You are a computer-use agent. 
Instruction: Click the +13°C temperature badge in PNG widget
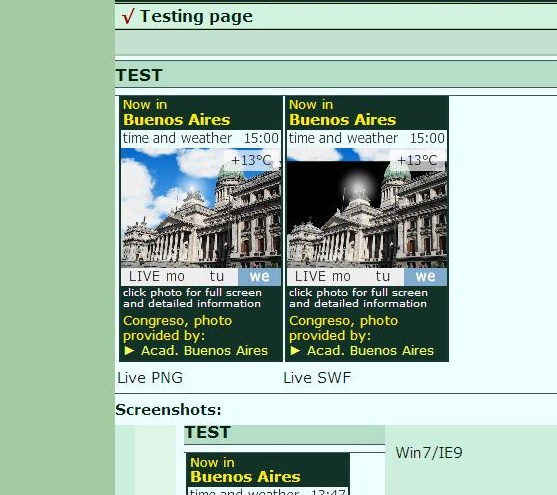click(252, 160)
